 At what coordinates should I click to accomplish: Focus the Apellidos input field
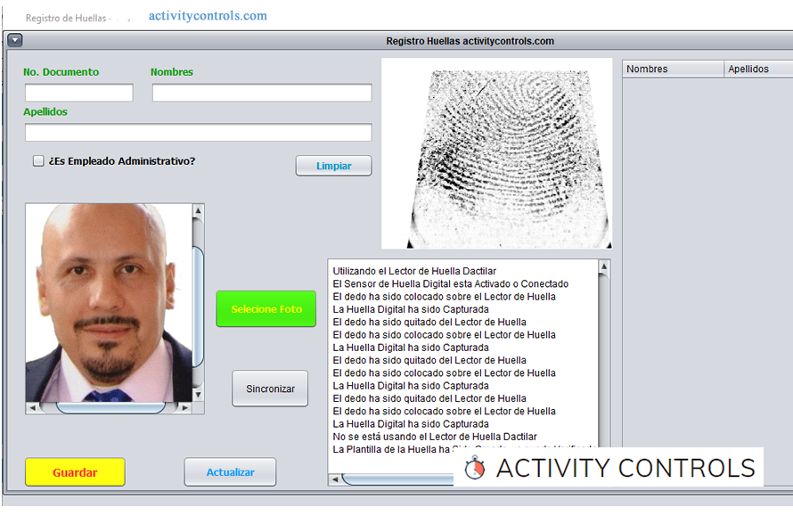click(198, 133)
